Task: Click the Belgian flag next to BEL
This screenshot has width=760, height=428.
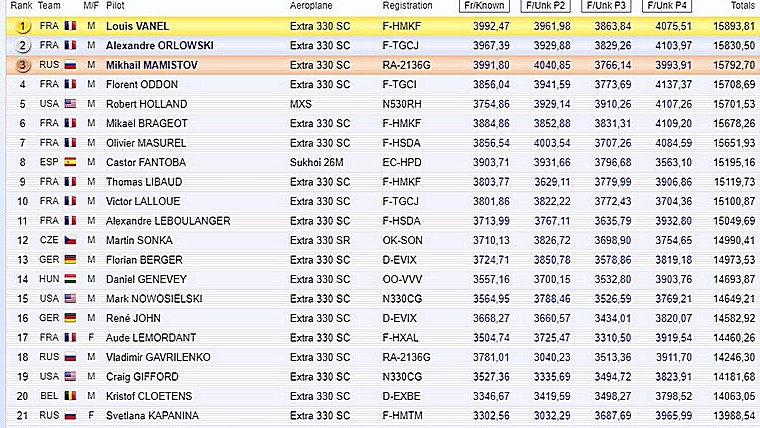Action: coord(70,396)
